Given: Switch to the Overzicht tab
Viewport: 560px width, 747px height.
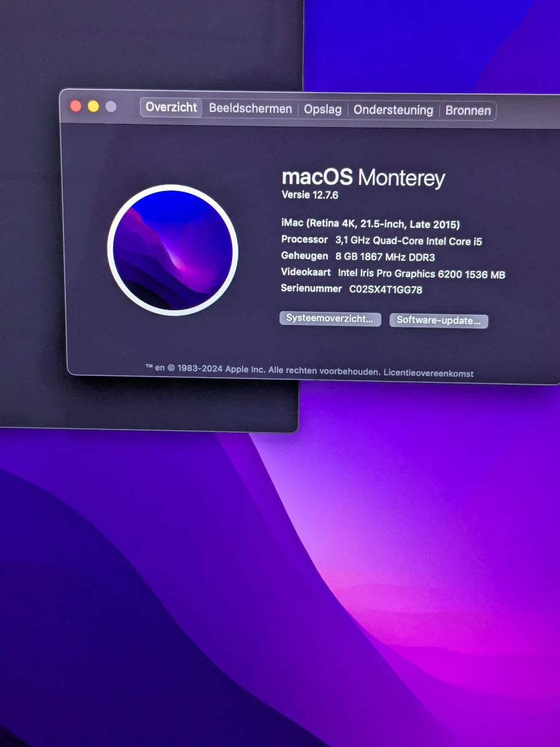Looking at the screenshot, I should pos(171,107).
